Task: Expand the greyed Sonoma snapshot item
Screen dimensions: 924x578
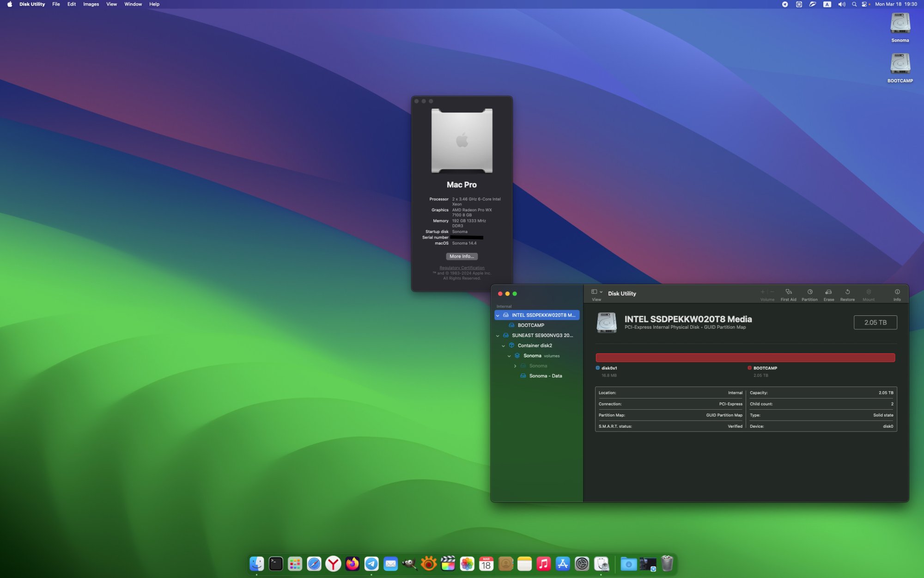Action: click(x=515, y=366)
